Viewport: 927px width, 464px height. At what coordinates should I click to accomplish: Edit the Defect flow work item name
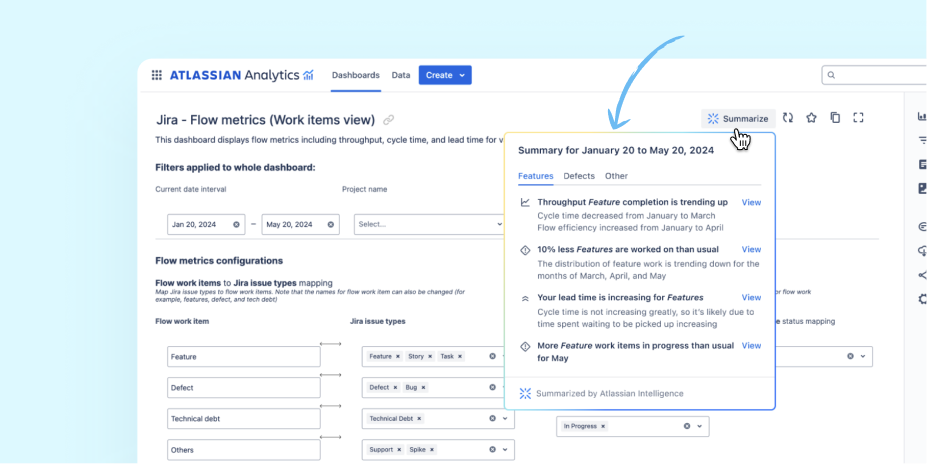tap(244, 388)
